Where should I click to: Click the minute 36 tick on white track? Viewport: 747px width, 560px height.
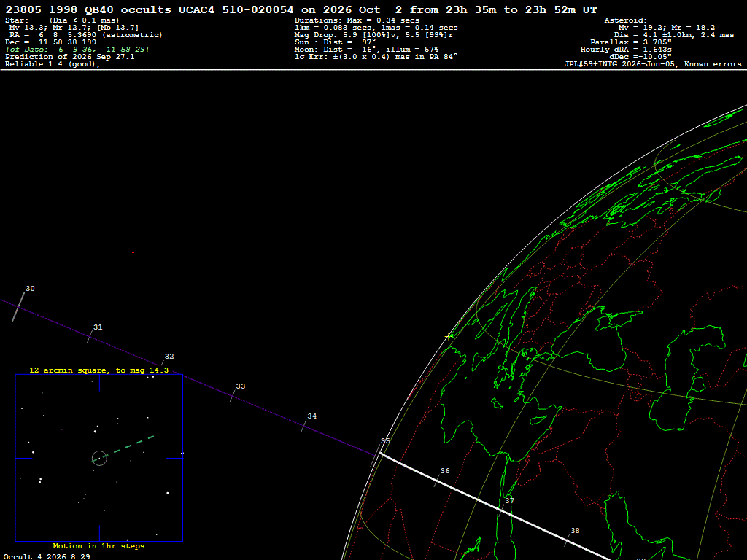point(437,481)
